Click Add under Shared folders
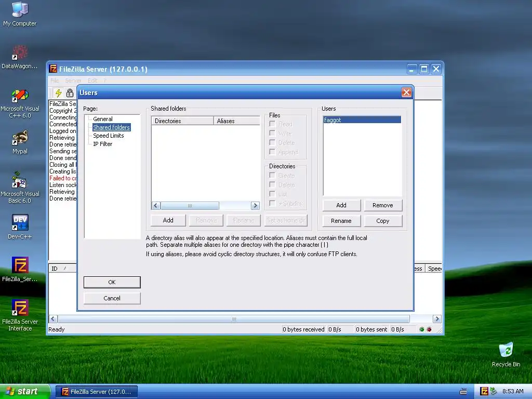This screenshot has width=532, height=399. click(168, 220)
